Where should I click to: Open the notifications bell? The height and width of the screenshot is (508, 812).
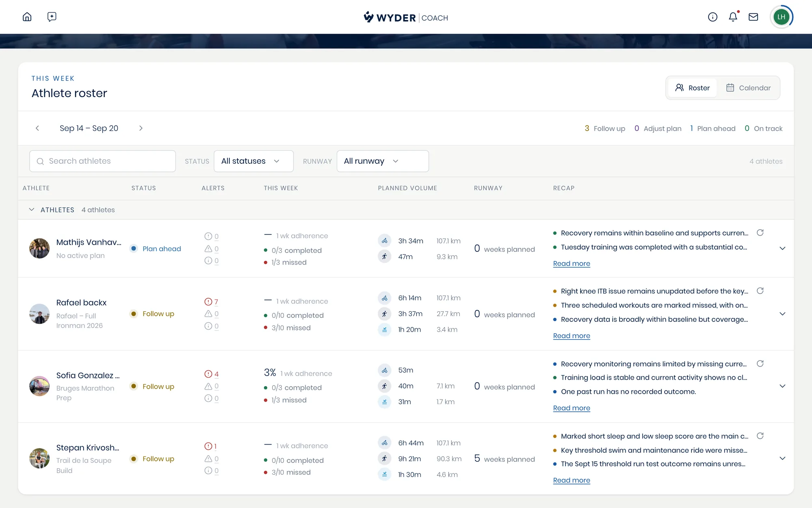click(x=733, y=17)
